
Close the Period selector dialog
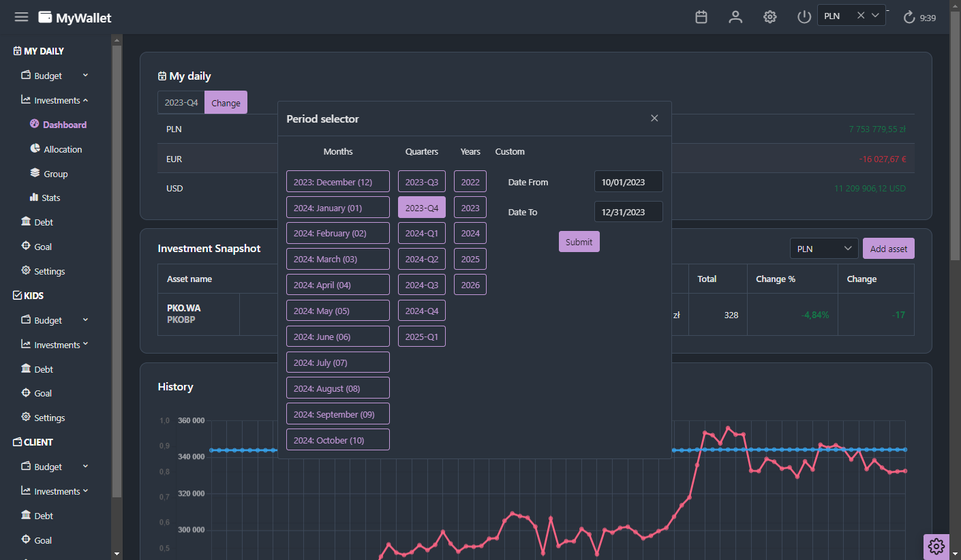pos(654,119)
